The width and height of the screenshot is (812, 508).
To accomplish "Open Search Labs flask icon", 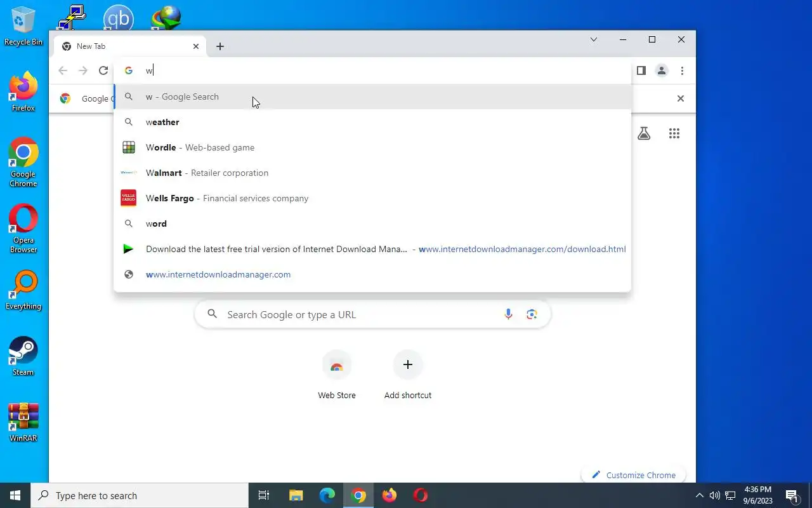I will point(644,133).
